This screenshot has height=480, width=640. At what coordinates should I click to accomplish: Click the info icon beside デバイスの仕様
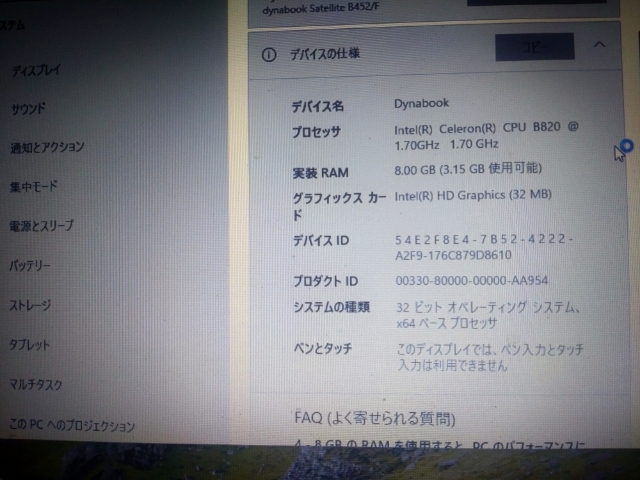(x=269, y=55)
